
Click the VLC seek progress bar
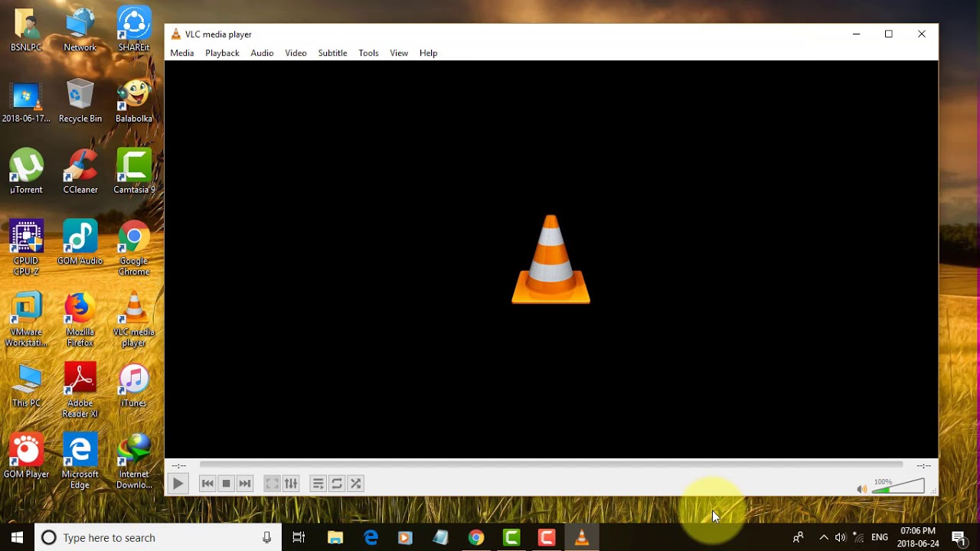pos(551,465)
